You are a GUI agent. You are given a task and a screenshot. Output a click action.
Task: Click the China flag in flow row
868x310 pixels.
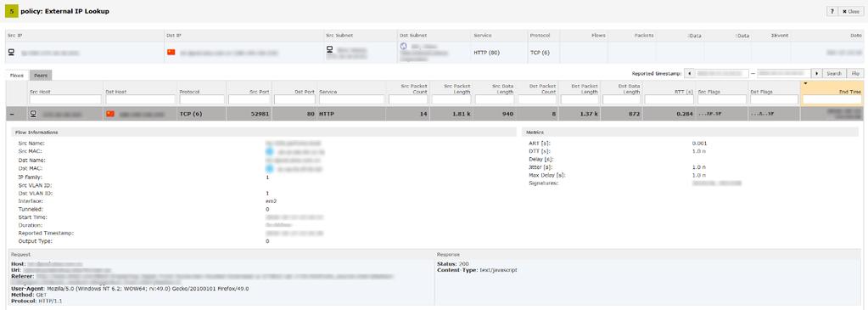(x=109, y=114)
